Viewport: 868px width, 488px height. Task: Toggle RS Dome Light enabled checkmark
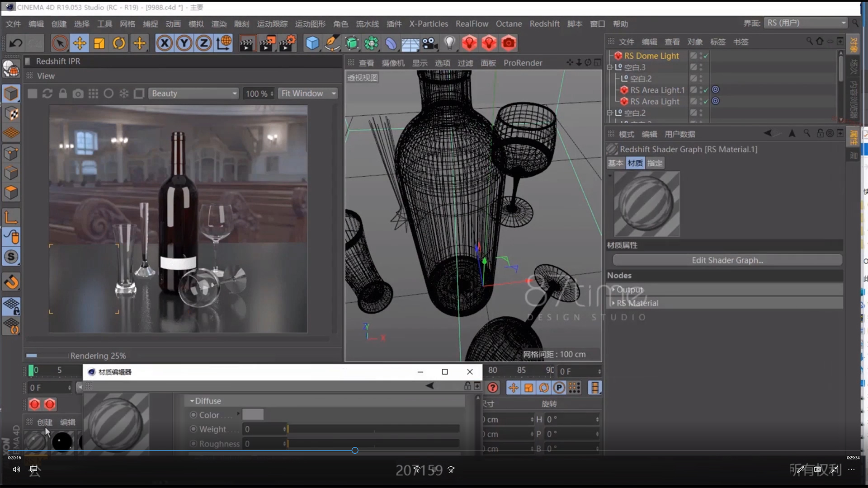(706, 56)
